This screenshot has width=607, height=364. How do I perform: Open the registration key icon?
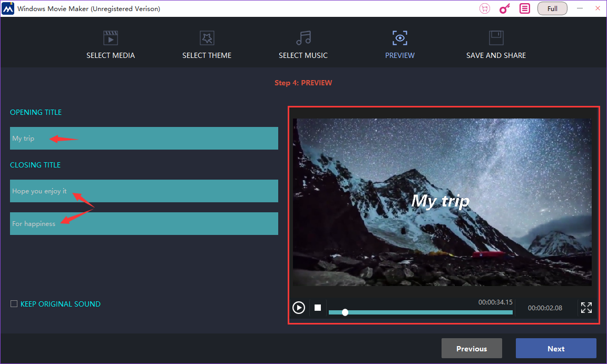click(504, 8)
